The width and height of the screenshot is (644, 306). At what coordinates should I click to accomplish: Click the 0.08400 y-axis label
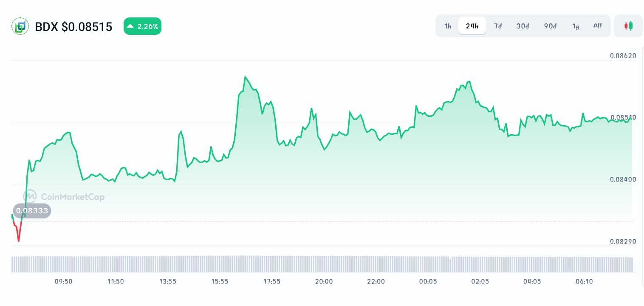coord(623,179)
